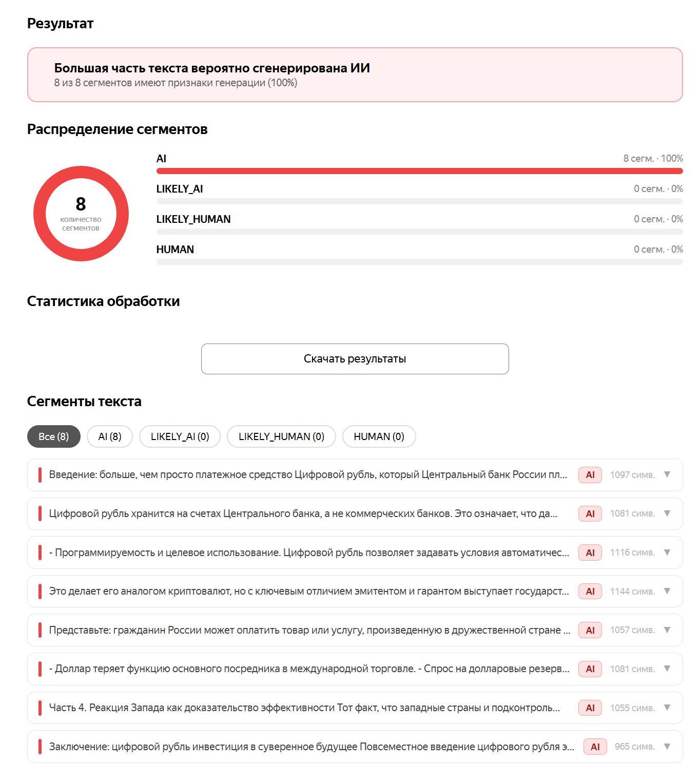Open the 'Доллар теряет функцию' segment text
This screenshot has width=700, height=781.
309,669
